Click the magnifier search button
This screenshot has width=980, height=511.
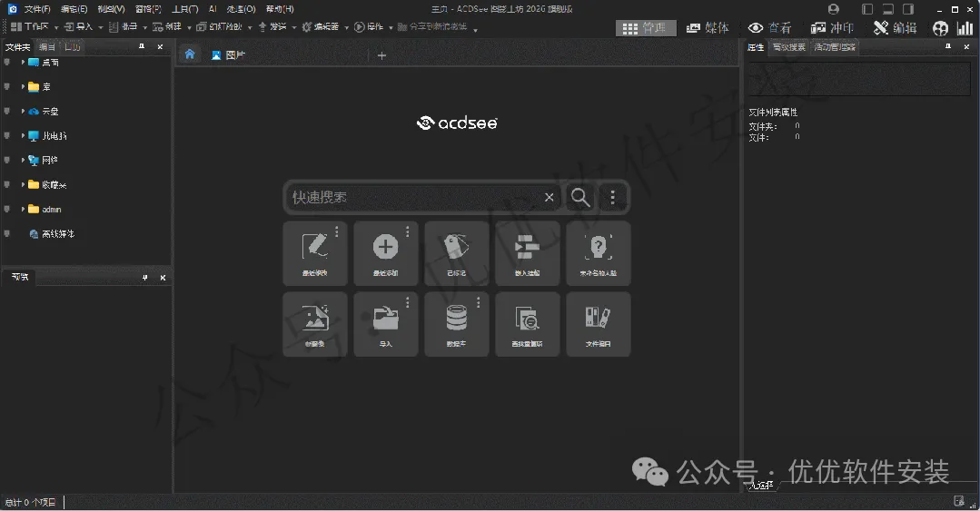[580, 197]
